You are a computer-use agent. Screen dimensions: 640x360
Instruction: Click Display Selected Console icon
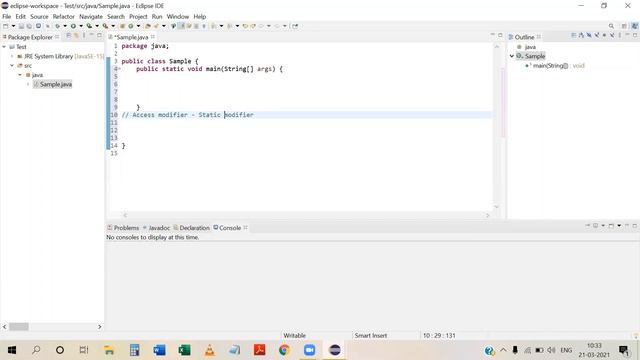point(596,226)
